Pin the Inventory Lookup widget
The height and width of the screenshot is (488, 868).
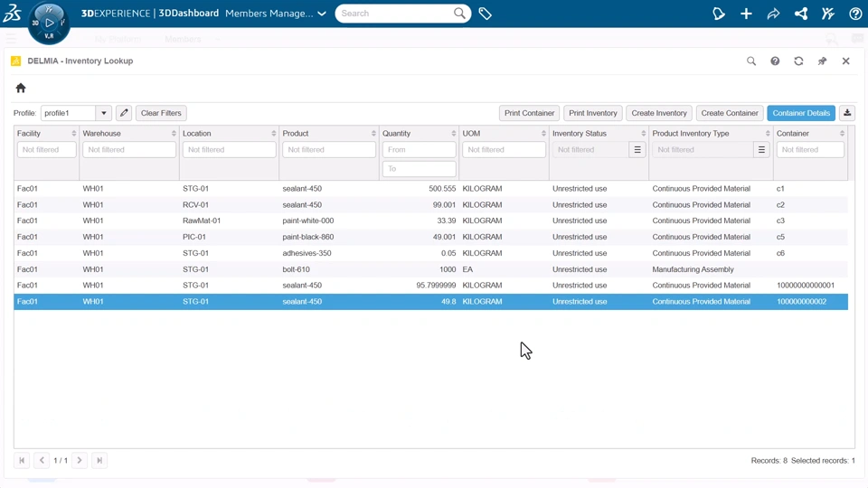pyautogui.click(x=822, y=61)
